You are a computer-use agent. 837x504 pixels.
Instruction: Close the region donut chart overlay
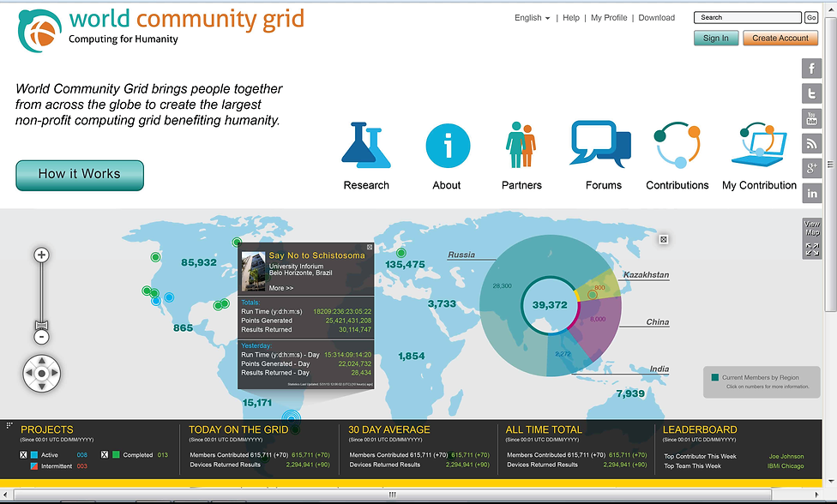point(664,239)
